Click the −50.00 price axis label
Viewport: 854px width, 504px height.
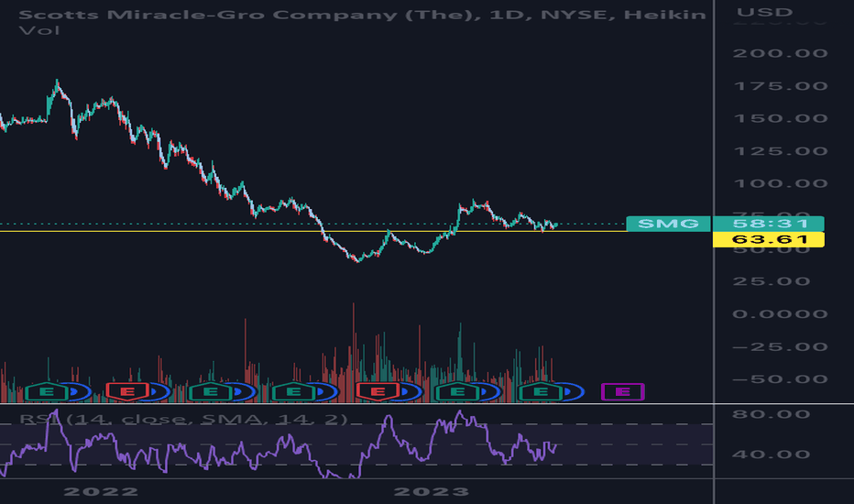pos(780,379)
